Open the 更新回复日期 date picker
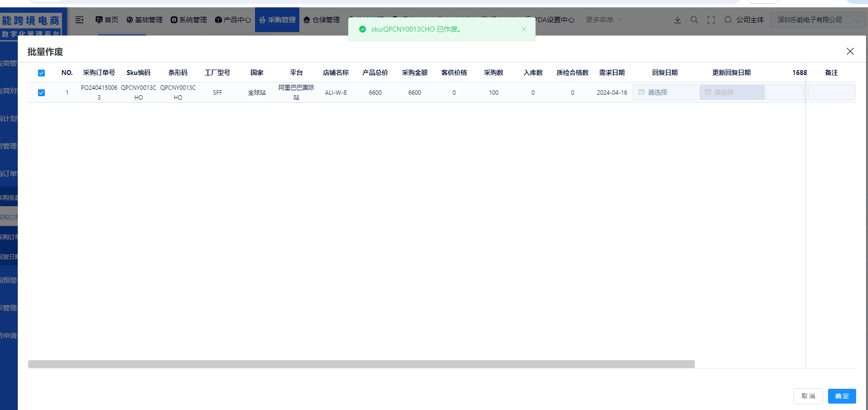The image size is (868, 410). tap(732, 92)
